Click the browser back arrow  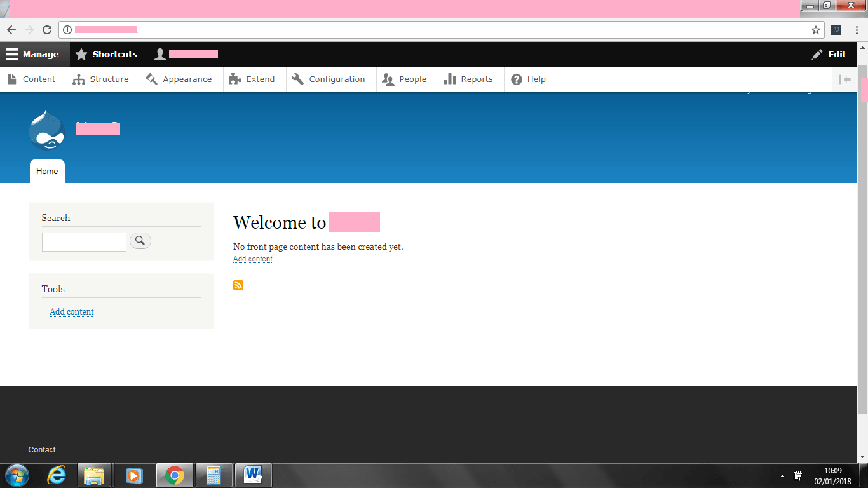pos(11,30)
